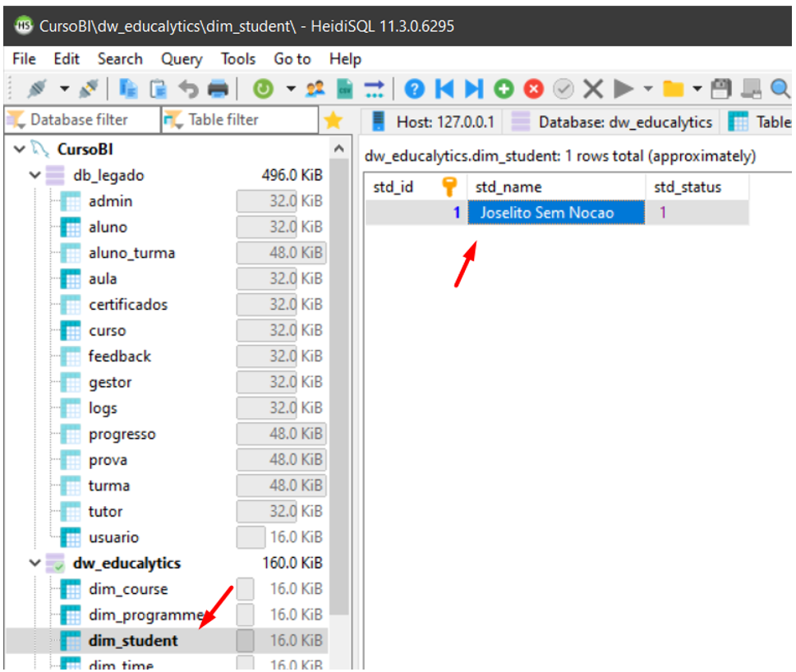Viewport: 796px width, 672px height.
Task: Open the Search menu
Action: [x=120, y=59]
